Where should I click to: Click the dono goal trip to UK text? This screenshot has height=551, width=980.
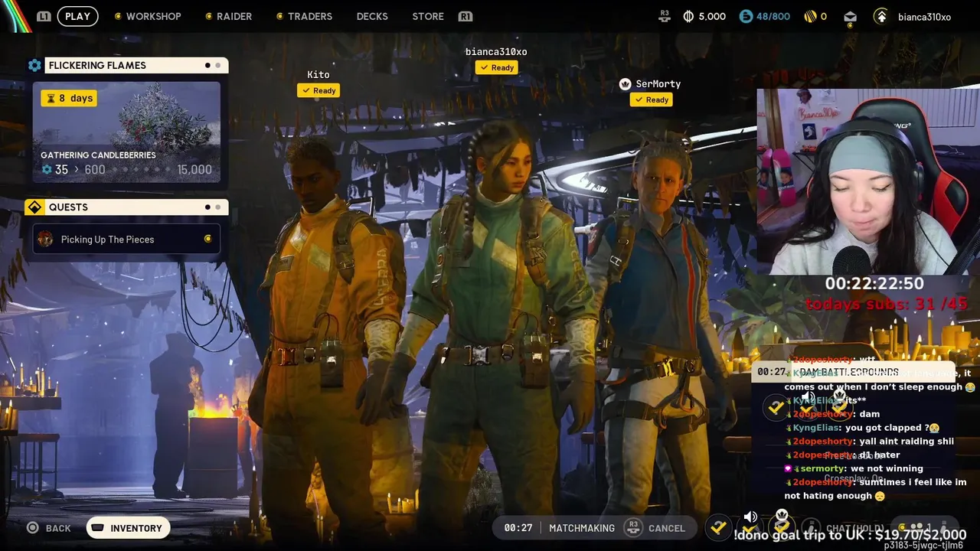[850, 535]
